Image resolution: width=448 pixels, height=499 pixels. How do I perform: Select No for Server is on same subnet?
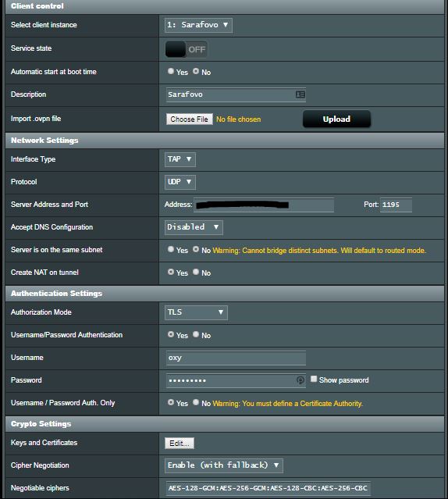click(196, 250)
